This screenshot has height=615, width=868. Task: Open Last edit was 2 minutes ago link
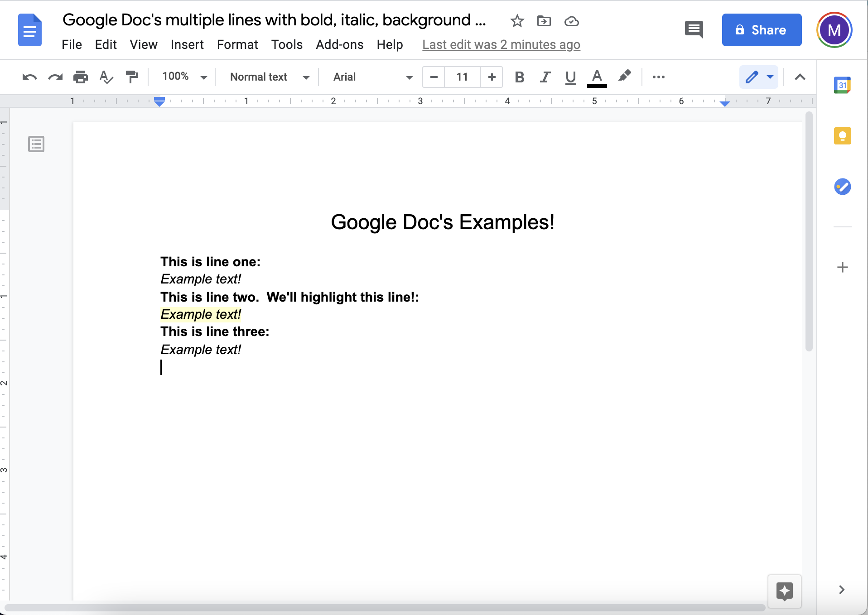(x=501, y=44)
